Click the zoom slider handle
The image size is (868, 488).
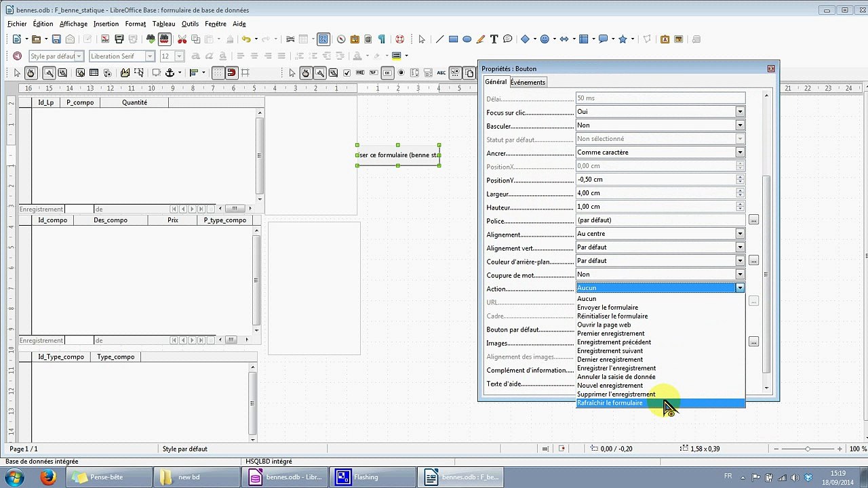tap(807, 449)
